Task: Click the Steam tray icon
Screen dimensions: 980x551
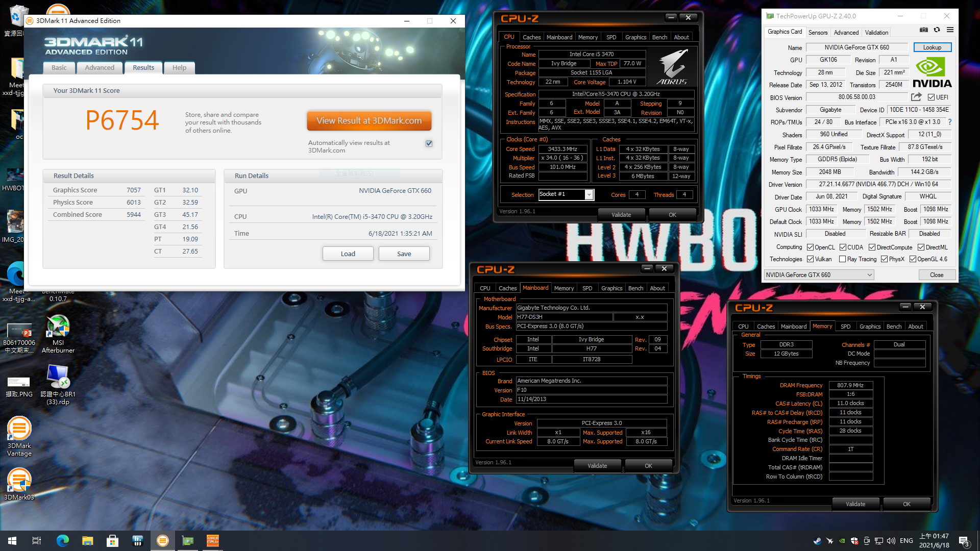Action: (x=817, y=541)
